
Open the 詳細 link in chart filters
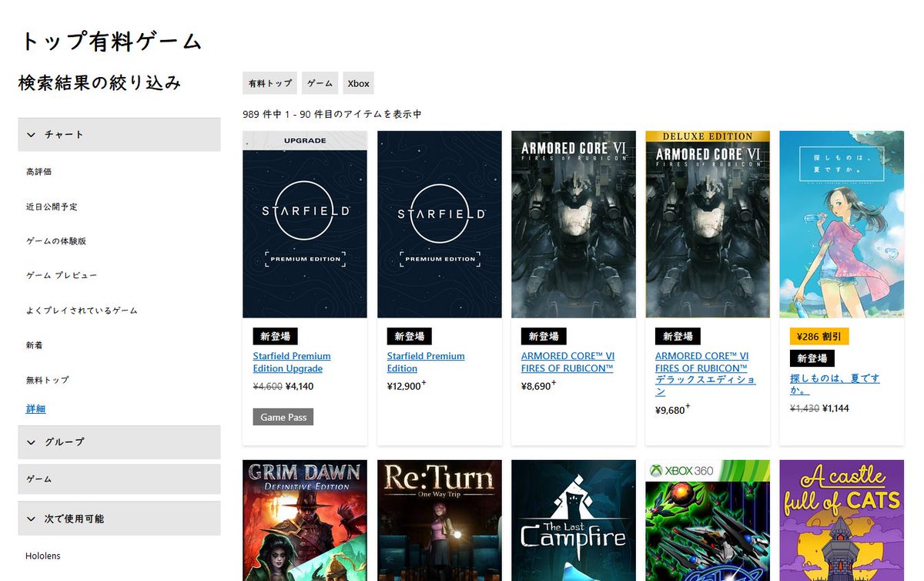35,409
